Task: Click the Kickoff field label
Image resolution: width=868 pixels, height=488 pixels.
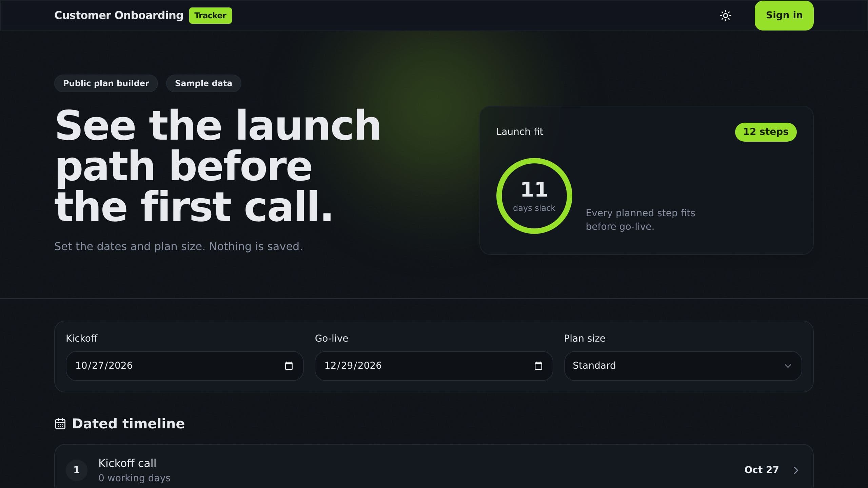Action: 81,339
